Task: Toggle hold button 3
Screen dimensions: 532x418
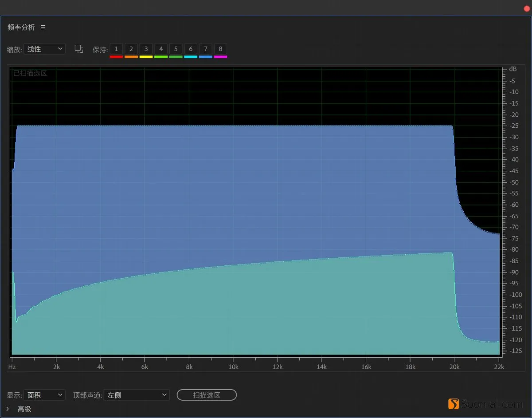Action: click(x=146, y=49)
